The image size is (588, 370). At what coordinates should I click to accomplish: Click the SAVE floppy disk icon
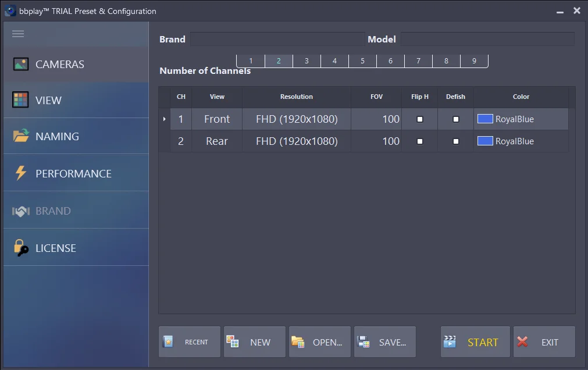(x=364, y=342)
